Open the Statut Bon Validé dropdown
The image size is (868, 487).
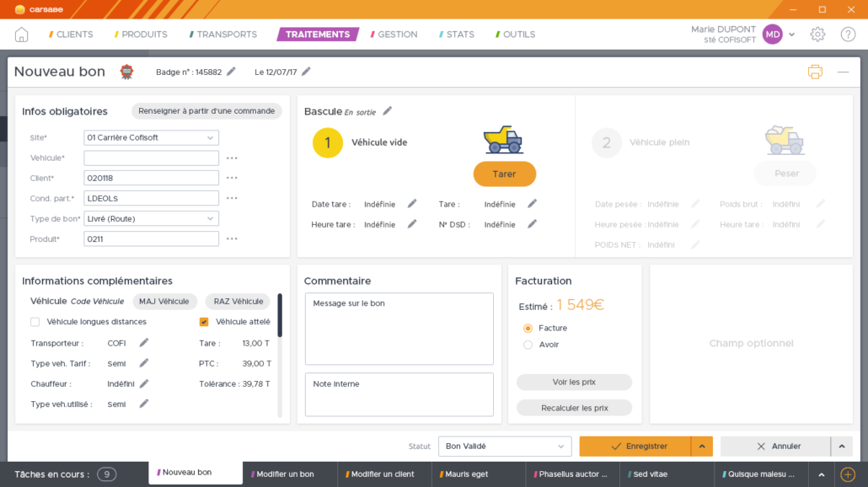click(561, 447)
